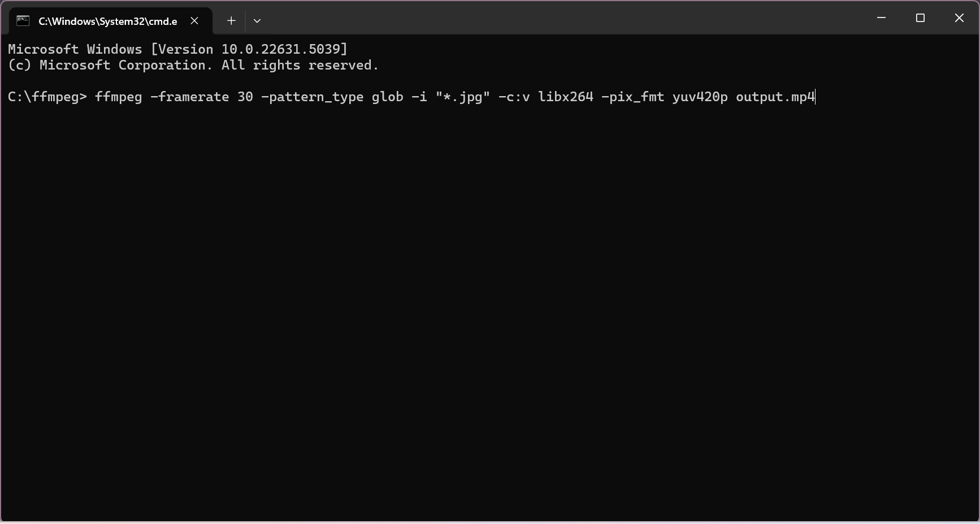980x524 pixels.
Task: Click the "*.jpg" pattern in the command
Action: 463,97
